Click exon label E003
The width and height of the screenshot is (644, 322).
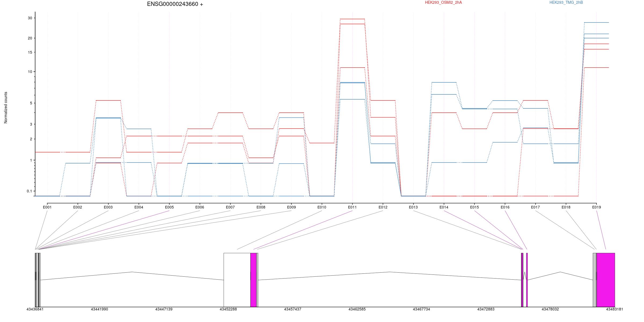pyautogui.click(x=108, y=207)
